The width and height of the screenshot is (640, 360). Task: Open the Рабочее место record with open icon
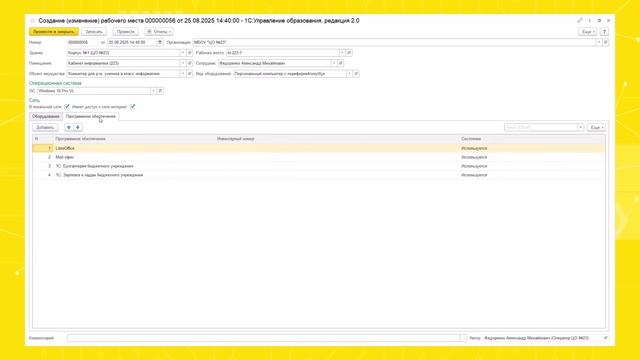[x=349, y=53]
